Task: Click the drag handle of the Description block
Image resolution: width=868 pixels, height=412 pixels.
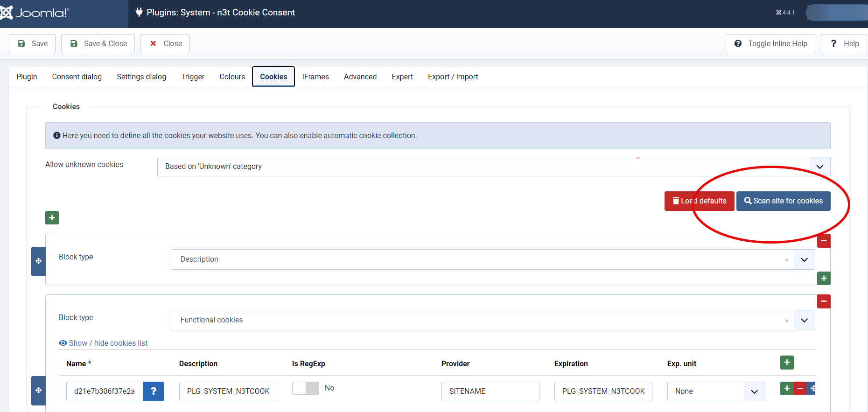Action: click(x=38, y=261)
